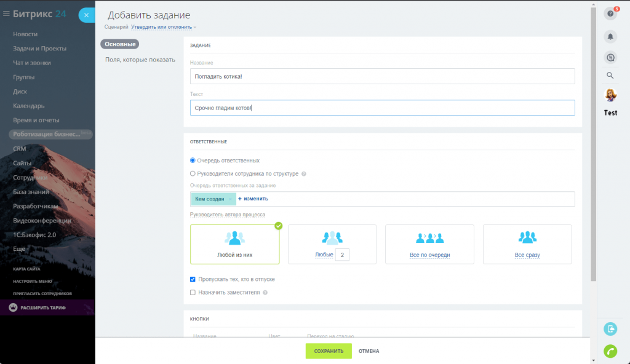Open the Test user avatar

(610, 95)
